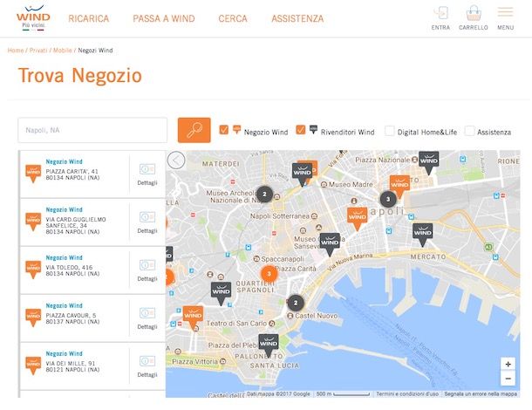Click the orange search magnifier button

coord(194,130)
